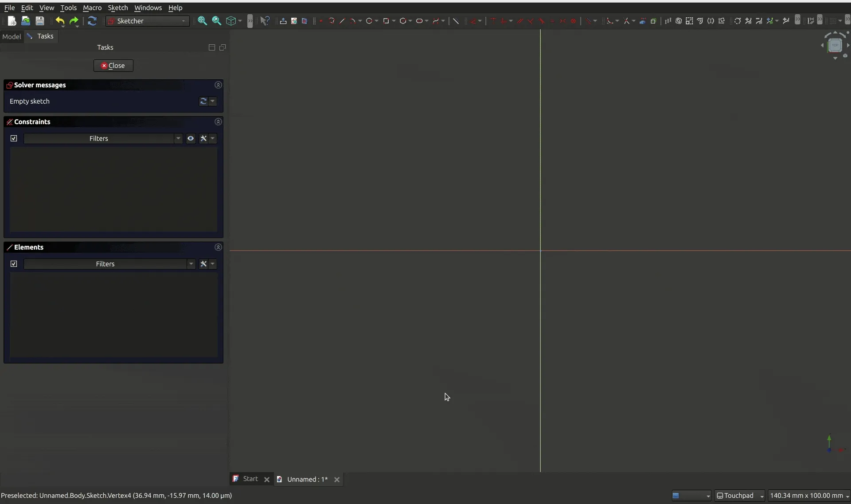The width and height of the screenshot is (851, 504).
Task: Save the document with the floppy icon
Action: pos(39,21)
